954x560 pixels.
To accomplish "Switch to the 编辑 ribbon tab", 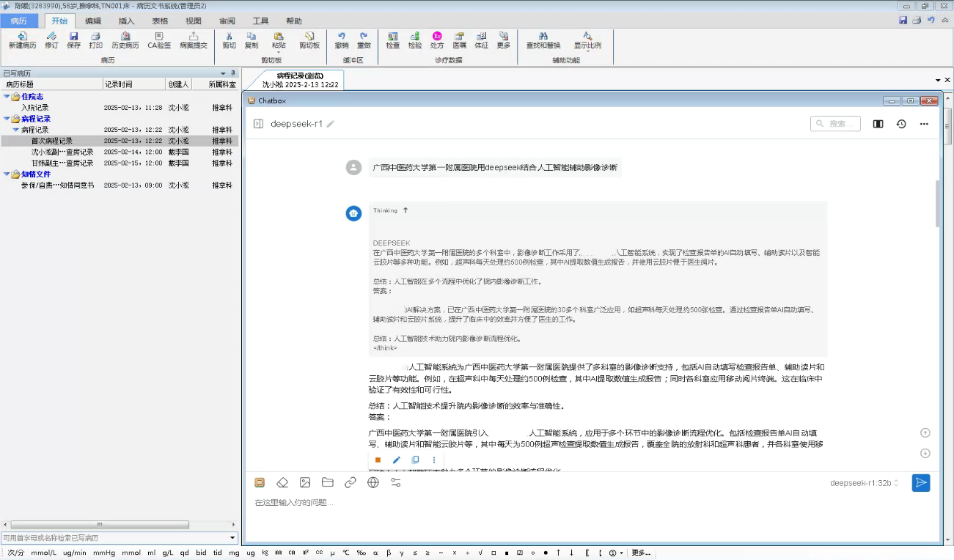I will coord(93,21).
